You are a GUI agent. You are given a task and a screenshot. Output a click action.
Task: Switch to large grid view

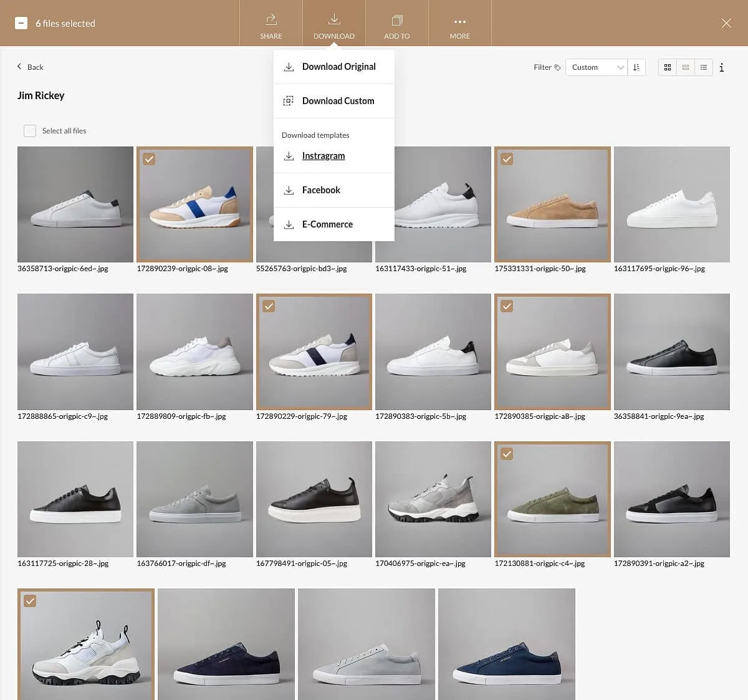pos(668,67)
